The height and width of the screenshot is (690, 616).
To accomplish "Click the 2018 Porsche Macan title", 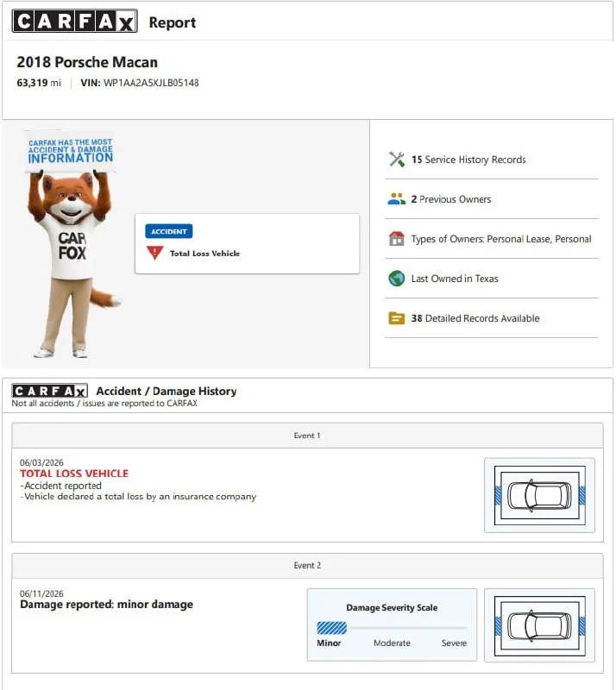I will click(87, 62).
